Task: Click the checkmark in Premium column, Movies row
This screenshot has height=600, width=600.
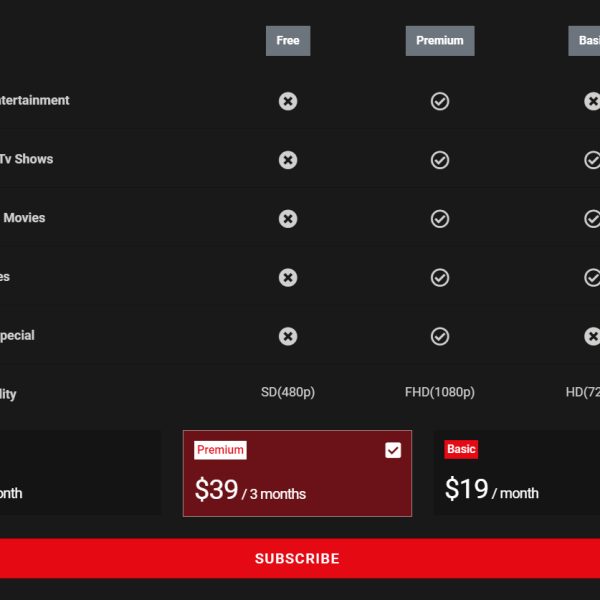Action: coord(440,219)
